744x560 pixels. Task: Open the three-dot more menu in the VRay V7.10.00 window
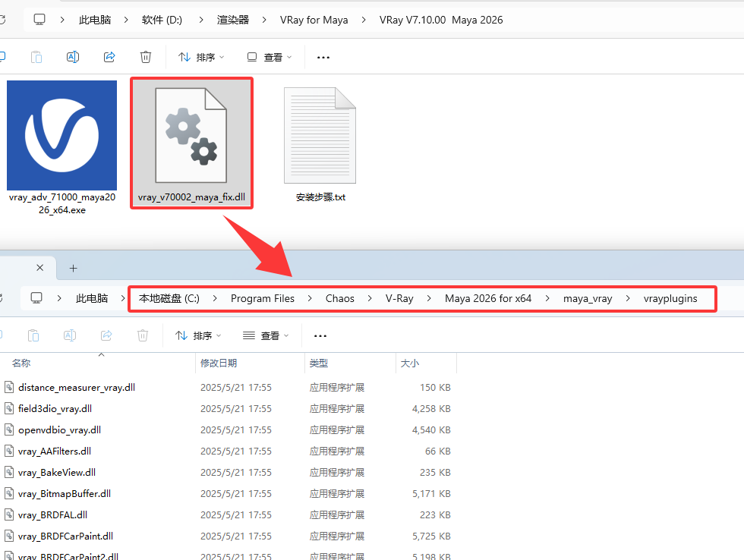323,58
